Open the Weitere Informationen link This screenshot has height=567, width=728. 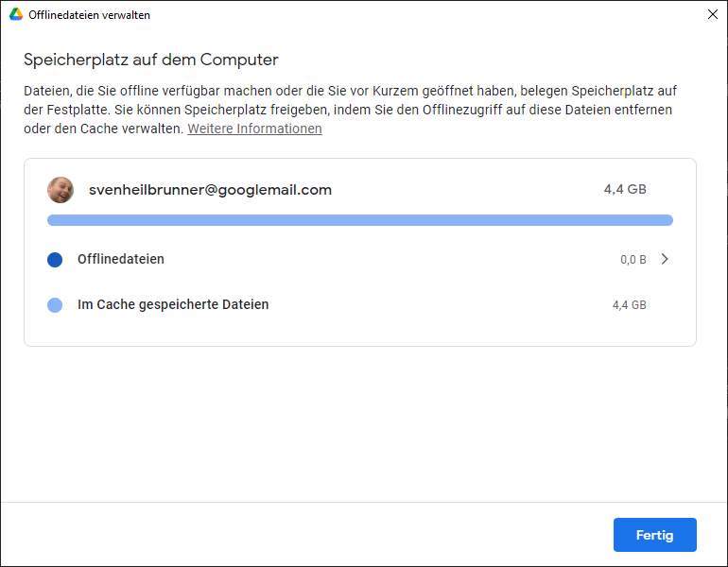(x=254, y=129)
